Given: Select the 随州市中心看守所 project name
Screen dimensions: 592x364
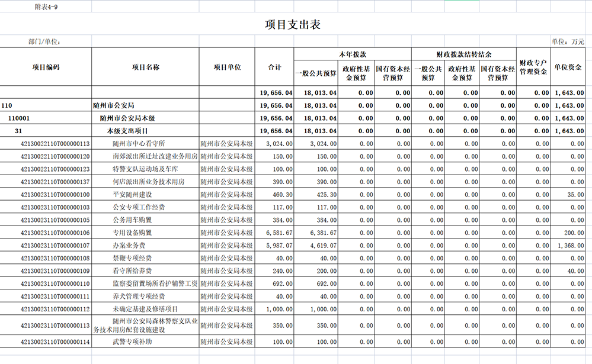Looking at the screenshot, I should point(139,144).
